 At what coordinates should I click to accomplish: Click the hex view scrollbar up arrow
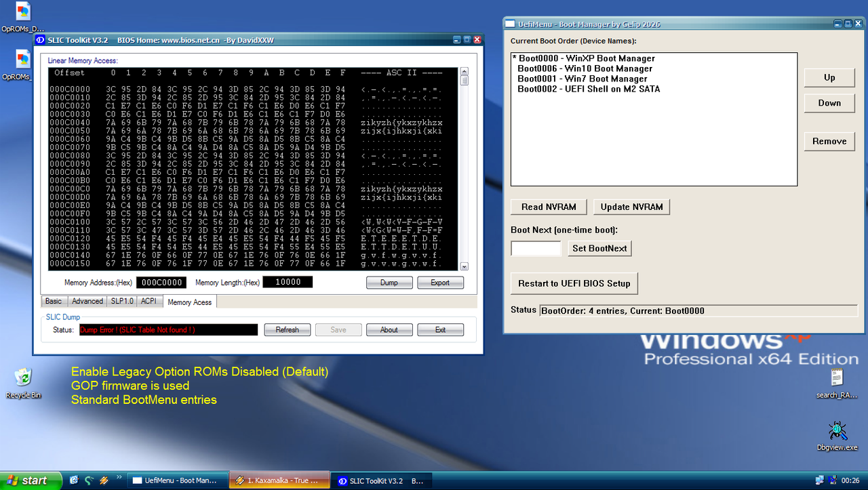tap(464, 71)
